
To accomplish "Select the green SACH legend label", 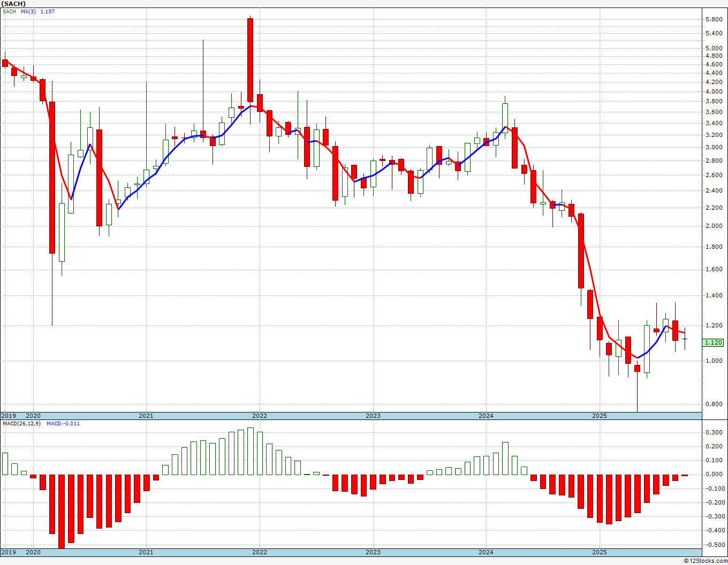I will (9, 12).
